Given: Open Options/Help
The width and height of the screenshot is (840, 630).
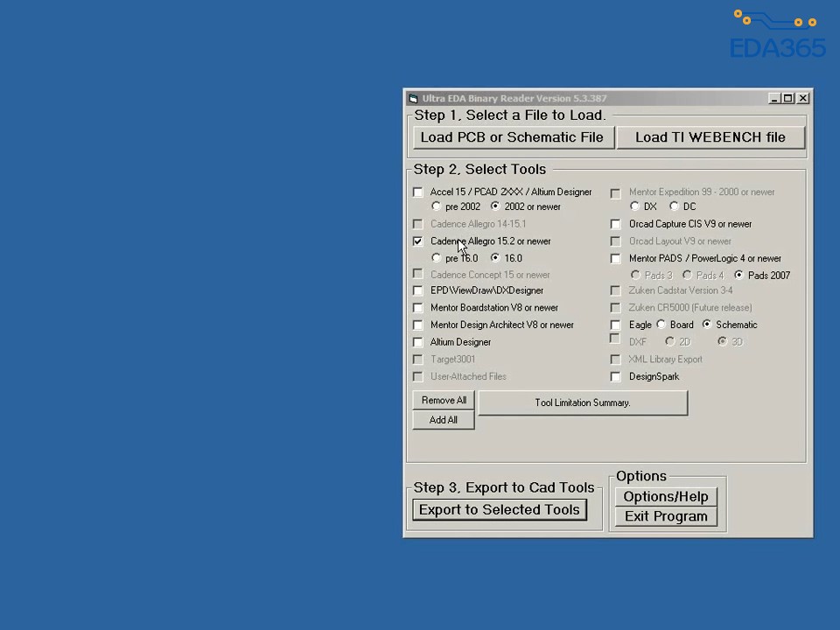Looking at the screenshot, I should pos(666,497).
